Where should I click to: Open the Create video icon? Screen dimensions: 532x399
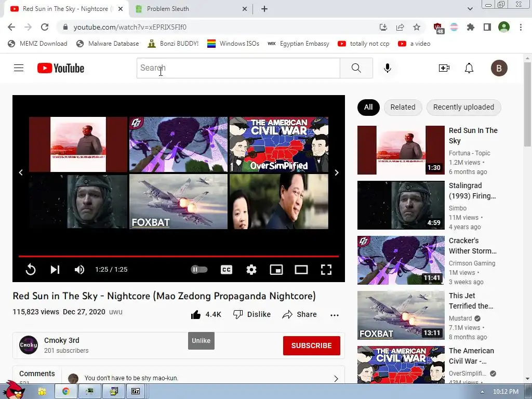click(x=444, y=68)
